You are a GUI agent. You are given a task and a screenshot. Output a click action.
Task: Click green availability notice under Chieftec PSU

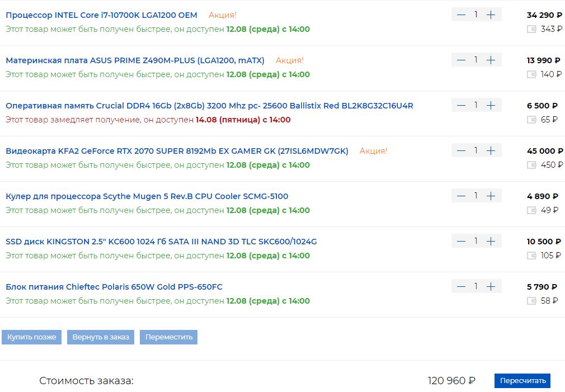click(157, 301)
